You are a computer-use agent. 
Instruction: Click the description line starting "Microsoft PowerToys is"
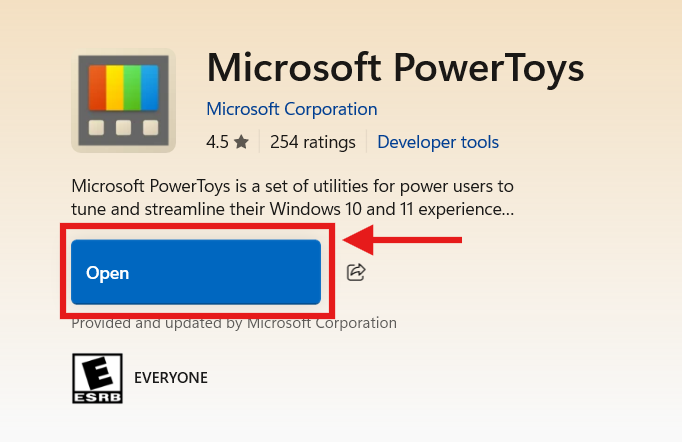click(x=292, y=187)
